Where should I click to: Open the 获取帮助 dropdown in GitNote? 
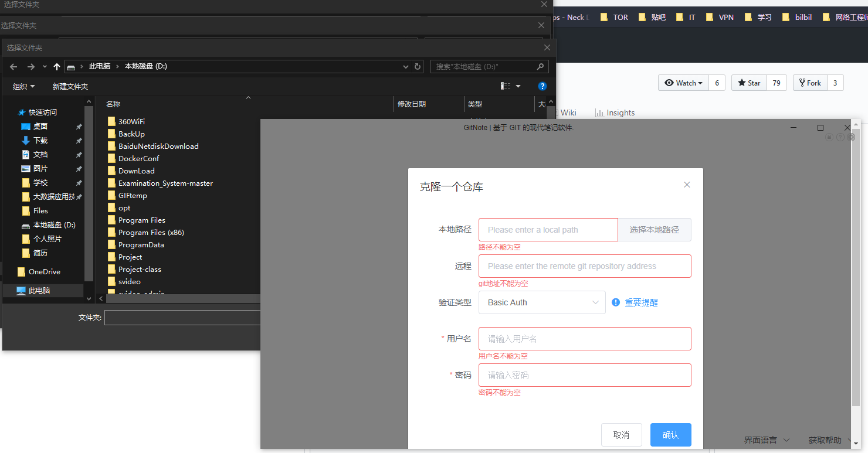coord(830,440)
